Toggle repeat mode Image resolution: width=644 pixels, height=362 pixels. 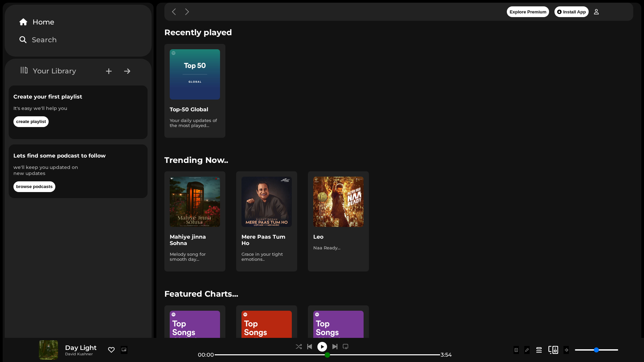click(x=345, y=347)
